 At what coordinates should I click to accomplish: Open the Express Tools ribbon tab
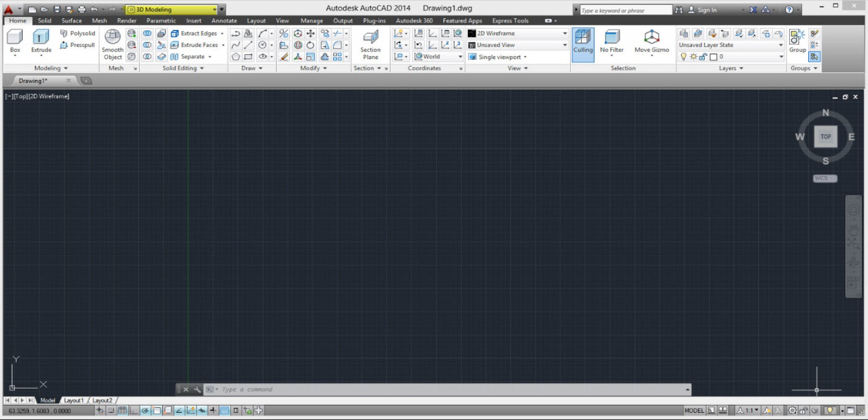510,21
